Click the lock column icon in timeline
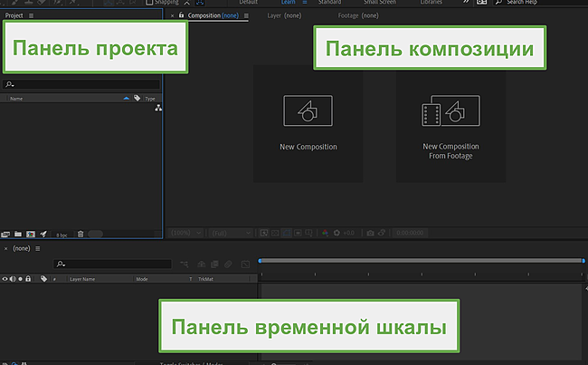 (28, 279)
